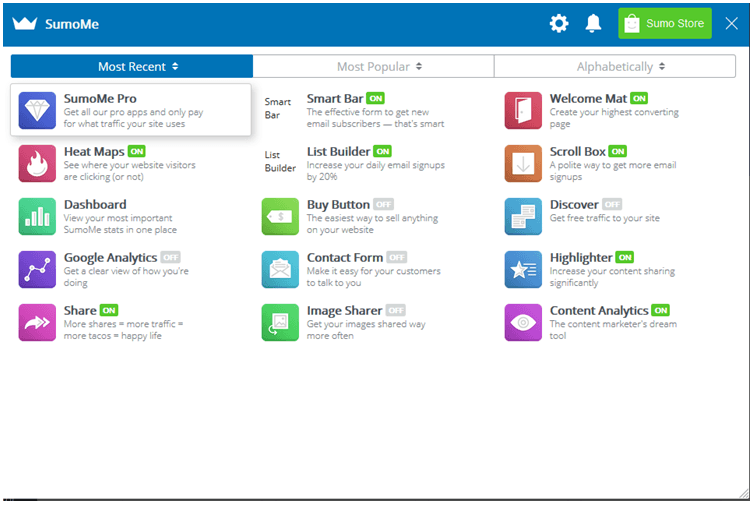The image size is (752, 505).
Task: Open Buy Button price tag icon
Action: pos(280,216)
